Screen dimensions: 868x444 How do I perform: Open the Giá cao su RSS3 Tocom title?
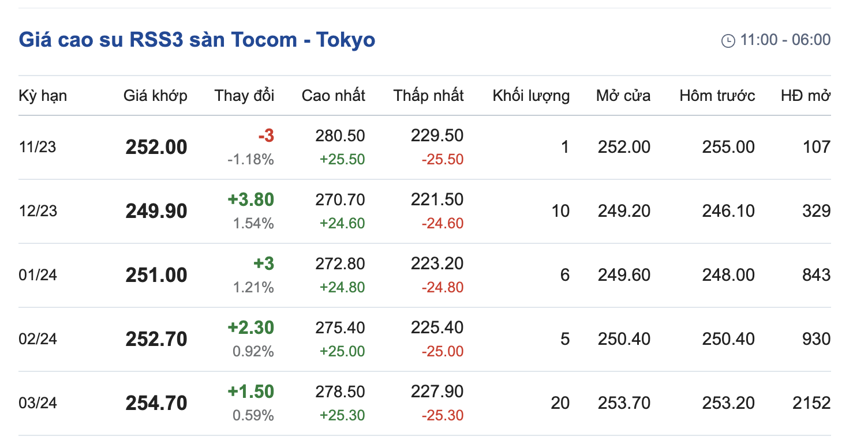(x=197, y=40)
